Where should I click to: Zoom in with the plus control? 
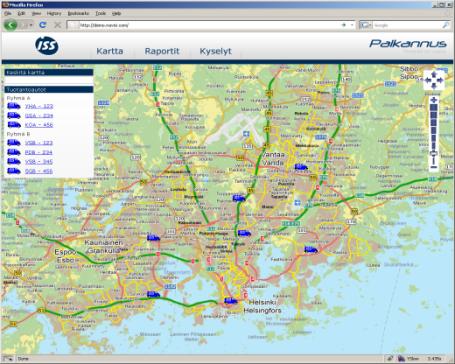434,100
